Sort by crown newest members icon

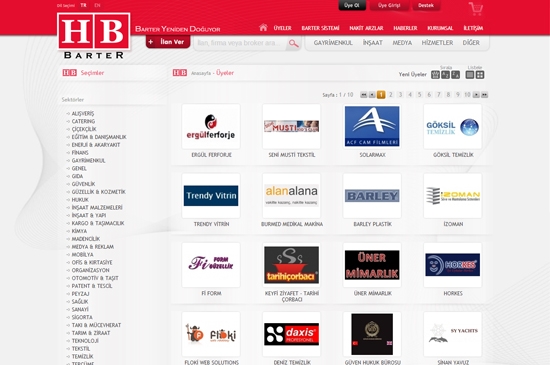[x=435, y=75]
